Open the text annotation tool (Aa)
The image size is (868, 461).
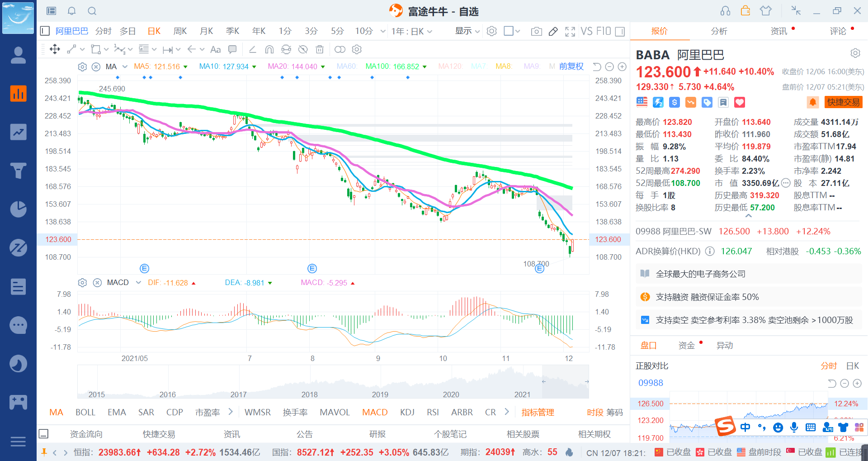pos(216,49)
